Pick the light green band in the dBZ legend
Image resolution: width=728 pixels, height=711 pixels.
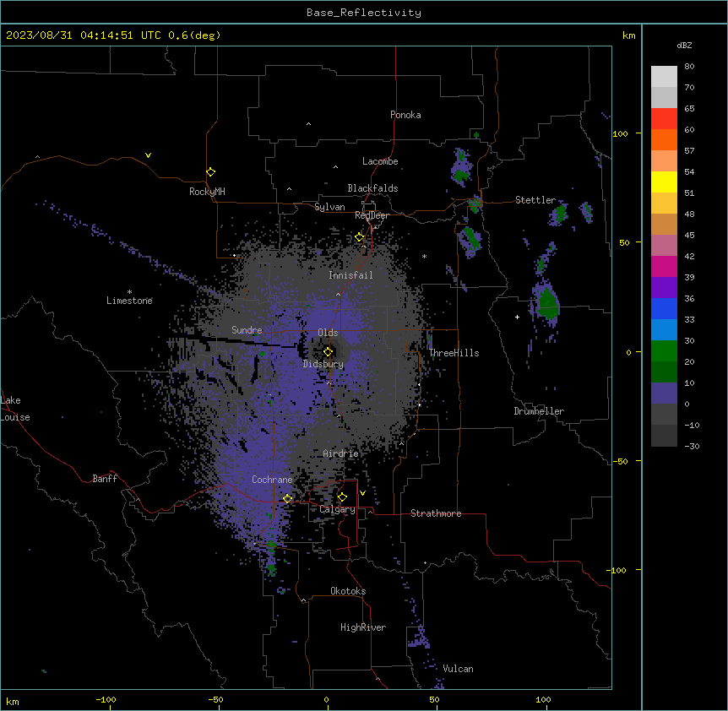click(x=664, y=351)
